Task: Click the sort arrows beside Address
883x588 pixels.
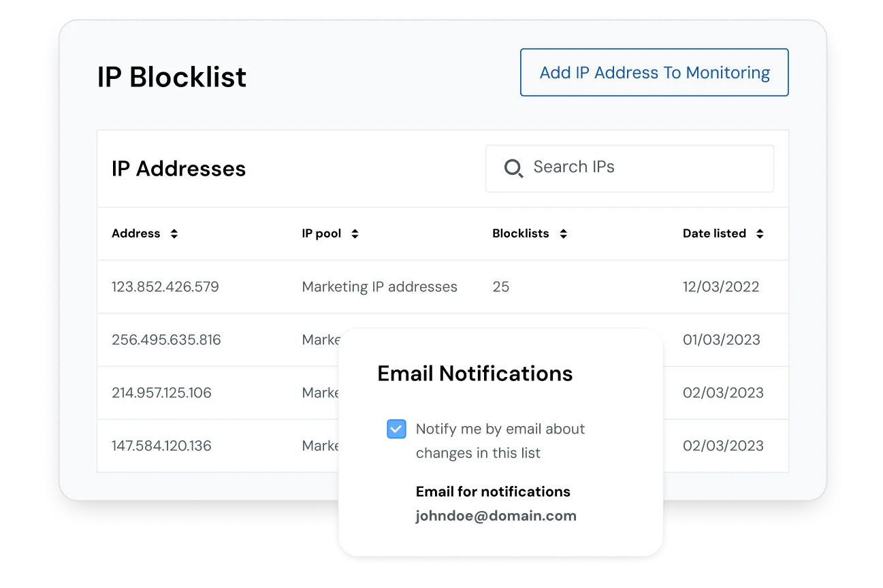Action: [174, 233]
